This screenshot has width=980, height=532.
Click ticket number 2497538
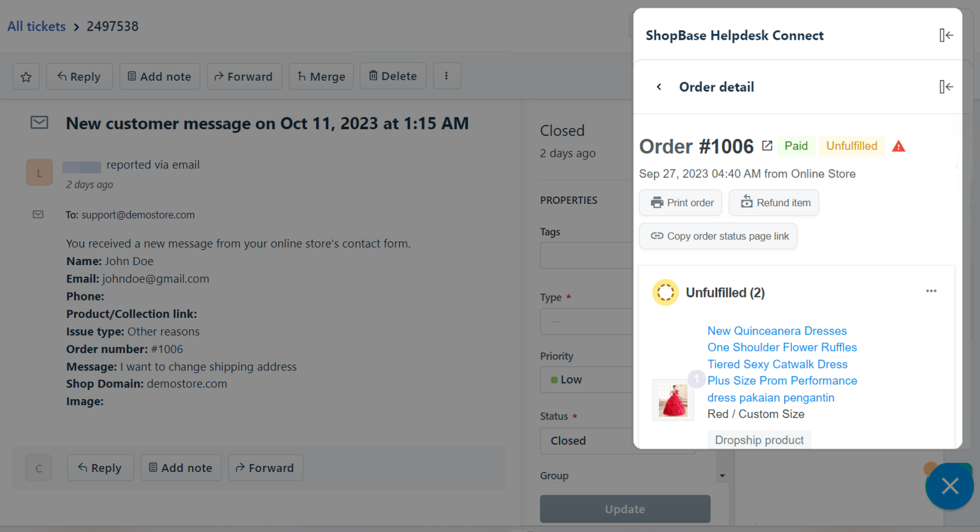[x=113, y=26]
